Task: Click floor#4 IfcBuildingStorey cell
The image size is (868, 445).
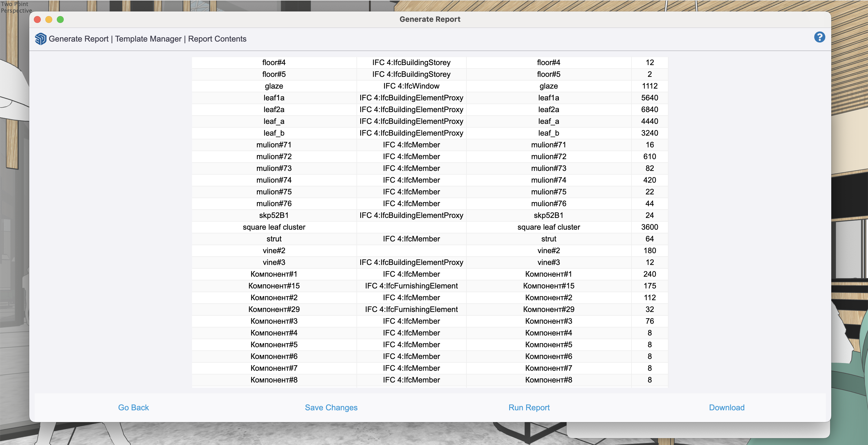Action: (411, 63)
